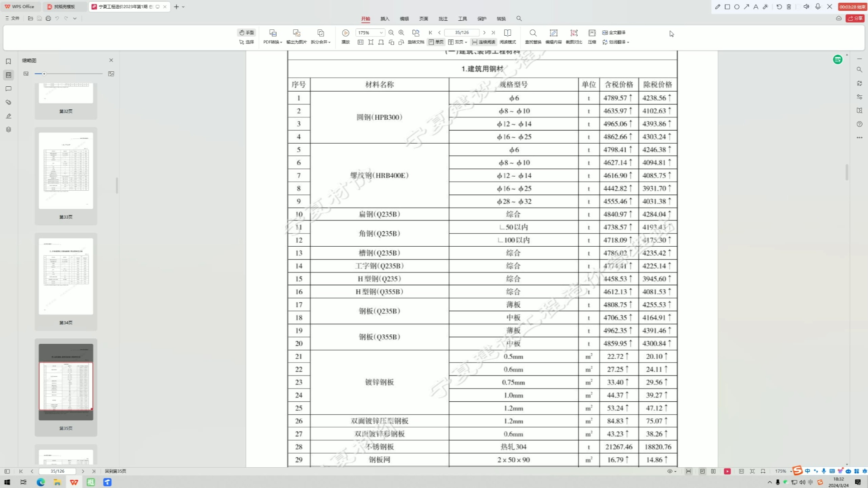
Task: Open attachments panel in left sidebar
Action: (x=8, y=102)
